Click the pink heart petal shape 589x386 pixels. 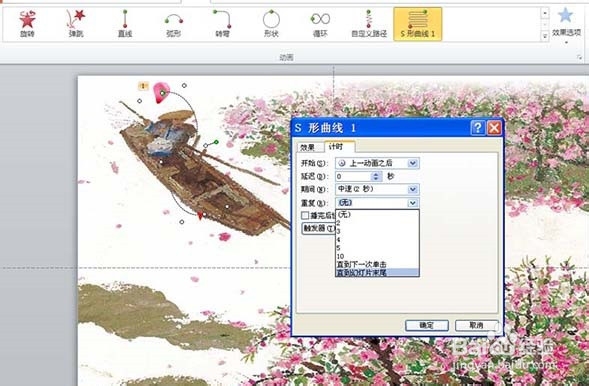tap(161, 92)
